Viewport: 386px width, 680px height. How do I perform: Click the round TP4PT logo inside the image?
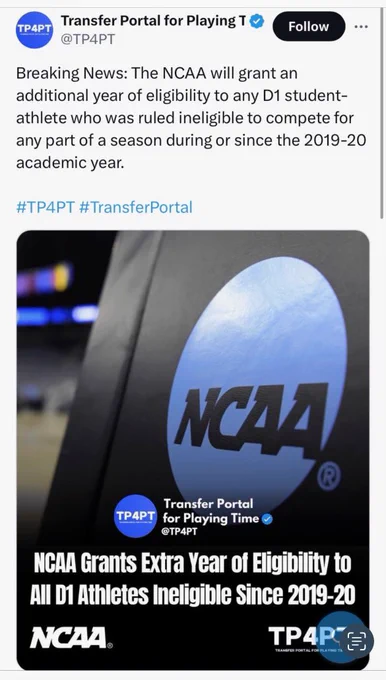click(135, 516)
